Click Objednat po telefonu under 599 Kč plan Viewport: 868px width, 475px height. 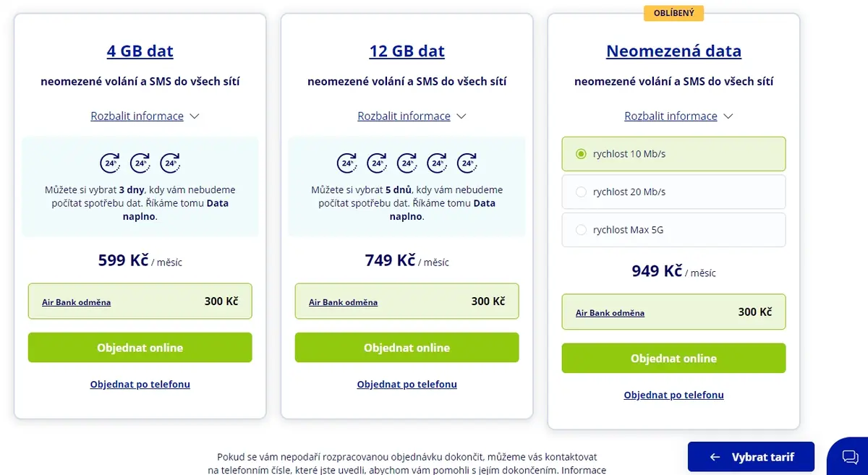coord(140,384)
